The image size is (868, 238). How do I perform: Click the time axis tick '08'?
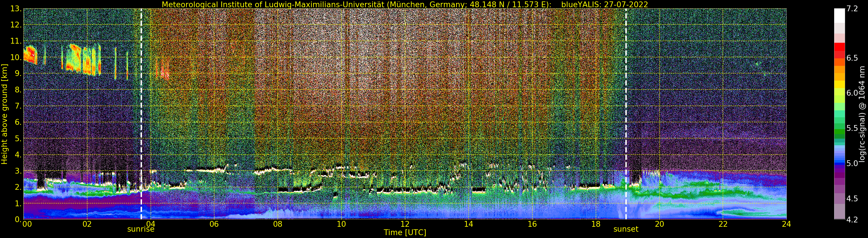point(278,224)
